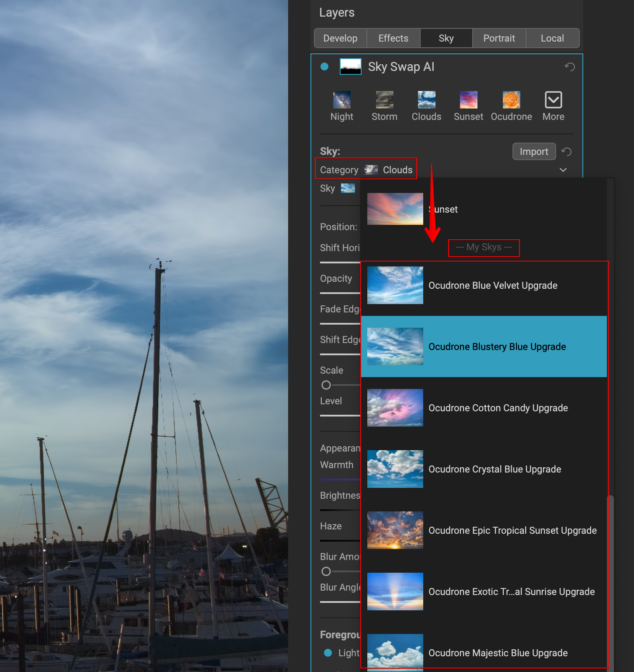Open the More presets icon

pos(553,100)
